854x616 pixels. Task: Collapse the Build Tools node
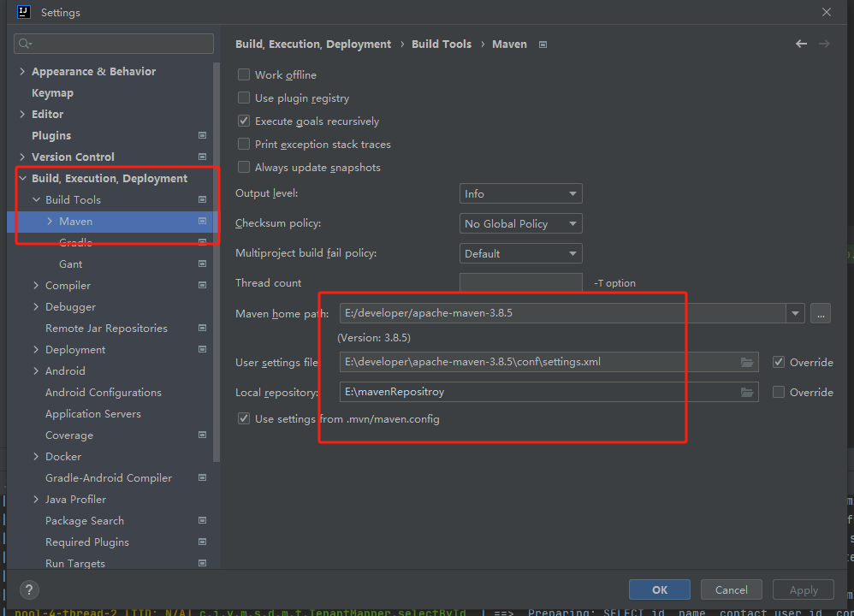[36, 200]
